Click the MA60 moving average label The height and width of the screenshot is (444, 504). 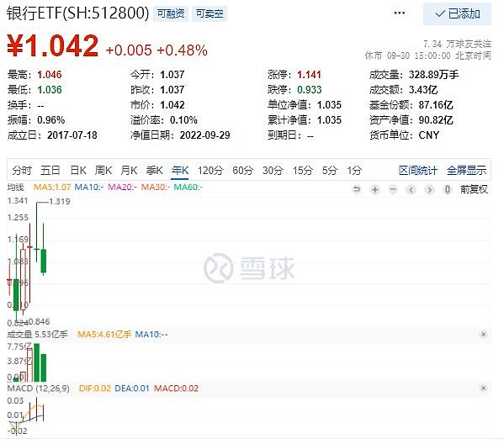coord(188,187)
